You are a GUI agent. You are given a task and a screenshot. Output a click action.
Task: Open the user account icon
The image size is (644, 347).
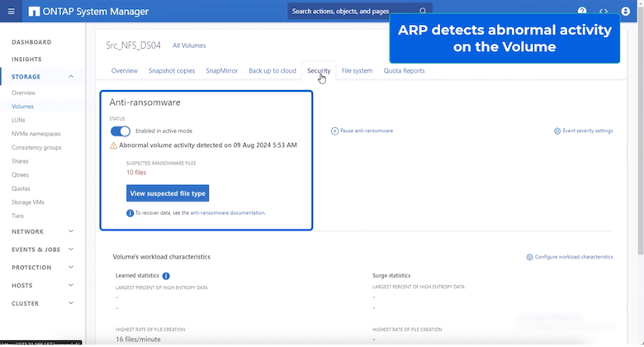pyautogui.click(x=626, y=11)
